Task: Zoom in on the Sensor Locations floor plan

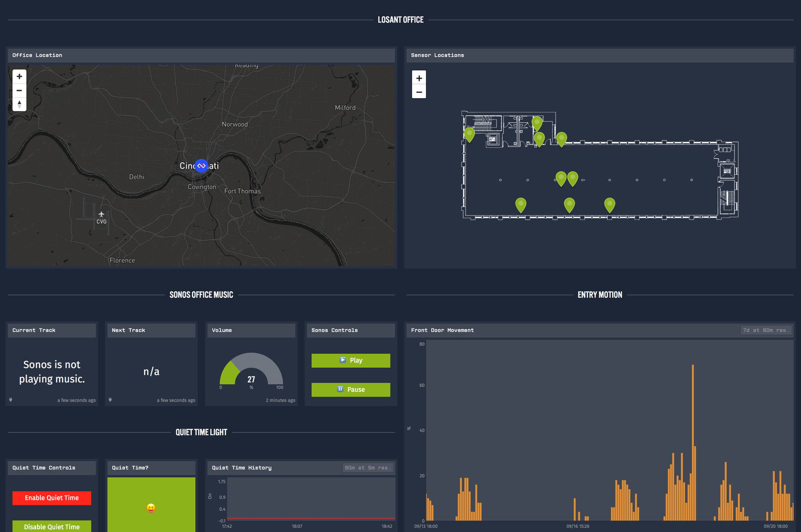Action: pos(419,78)
